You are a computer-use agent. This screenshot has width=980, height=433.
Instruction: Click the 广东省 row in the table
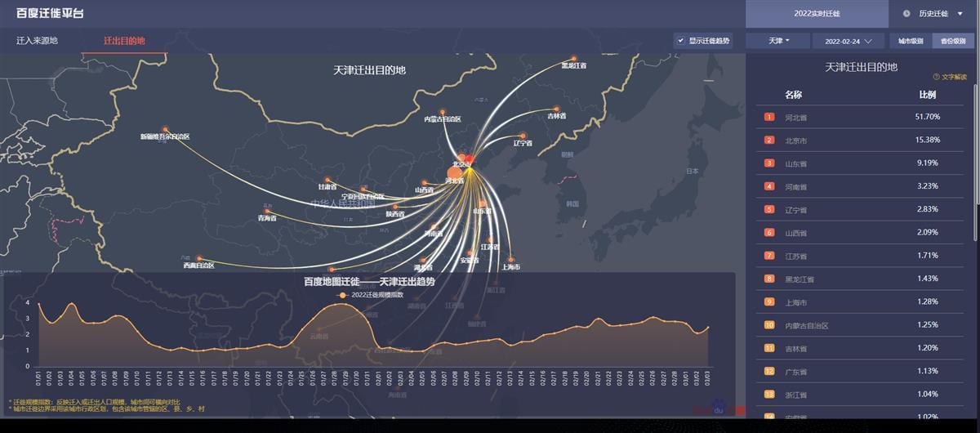coord(861,372)
